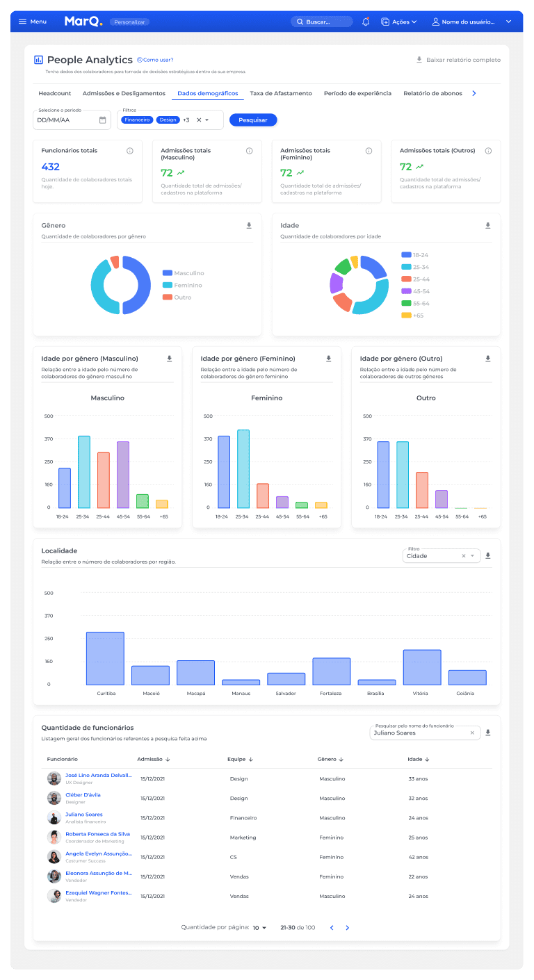The image size is (534, 980).
Task: Open the Quantidade por página dropdown
Action: [259, 928]
